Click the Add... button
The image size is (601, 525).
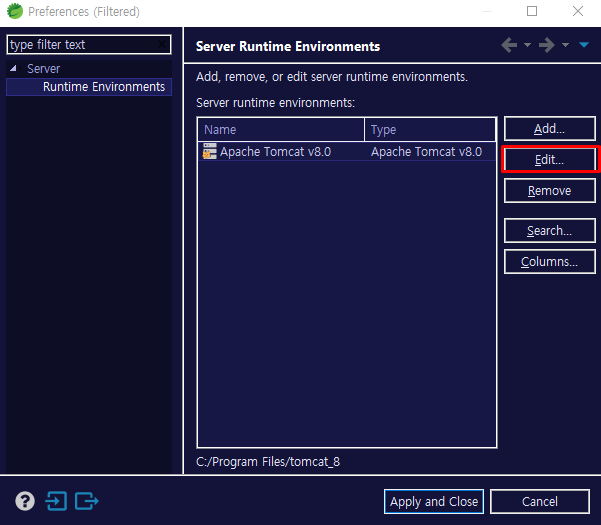coord(550,129)
